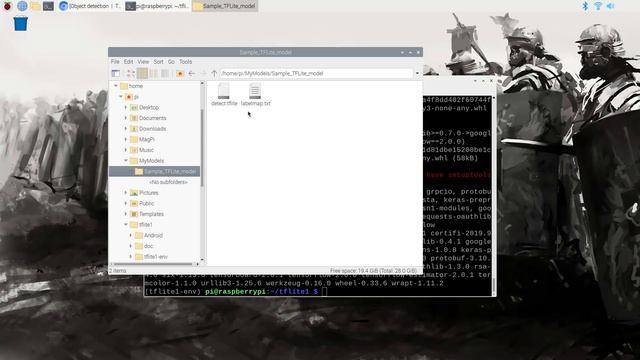Switch to detailed list view

pos(165,73)
